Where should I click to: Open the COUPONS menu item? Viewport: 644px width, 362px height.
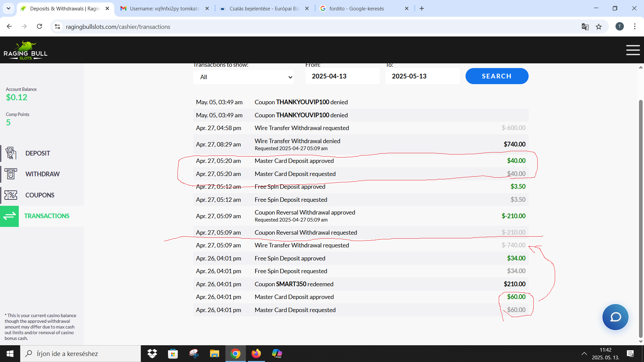[40, 195]
